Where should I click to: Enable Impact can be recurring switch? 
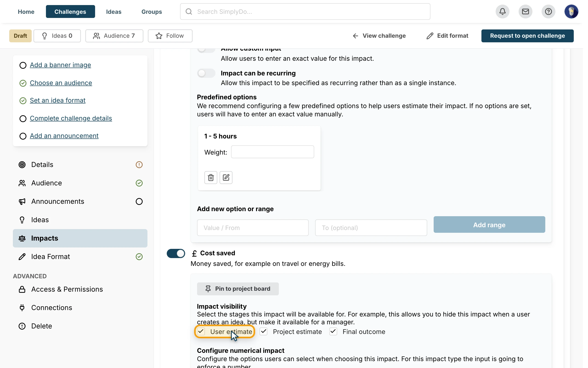(206, 73)
